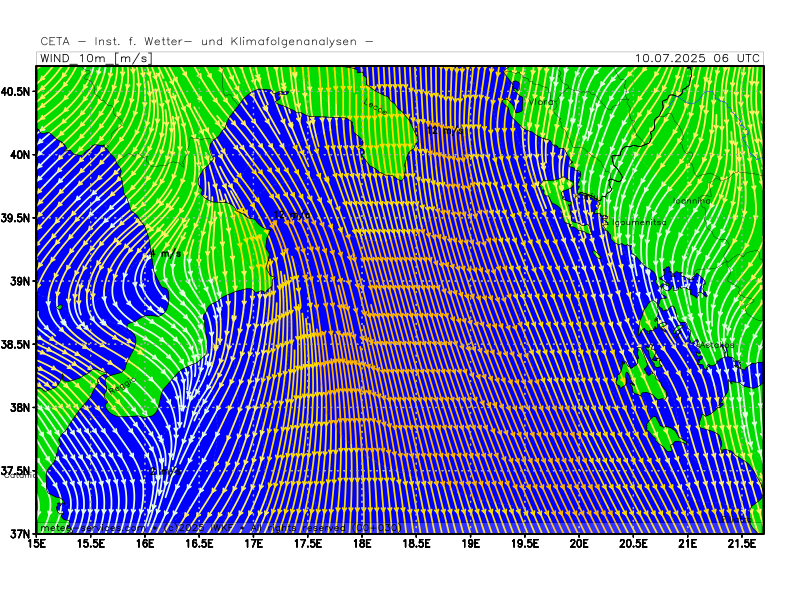Viewport: 800px width, 600px height.
Task: Click the CETA institute title text
Action: point(207,41)
